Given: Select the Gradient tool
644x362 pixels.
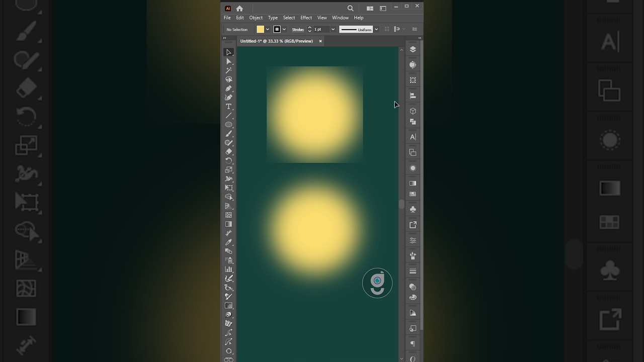Looking at the screenshot, I should coord(228,224).
